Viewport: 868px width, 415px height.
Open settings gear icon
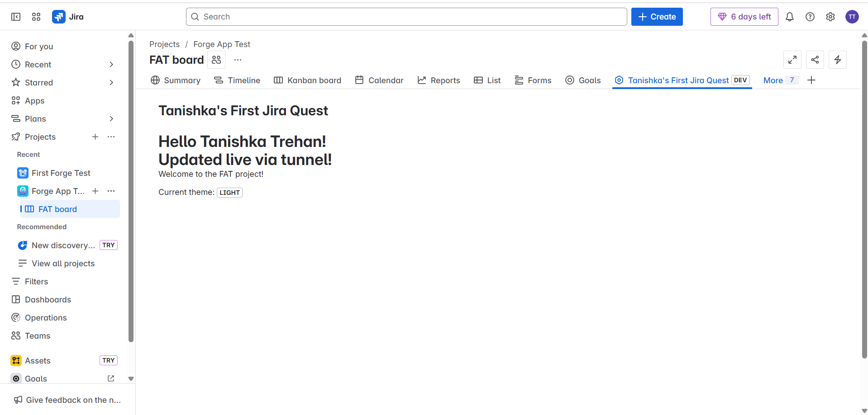pos(830,17)
